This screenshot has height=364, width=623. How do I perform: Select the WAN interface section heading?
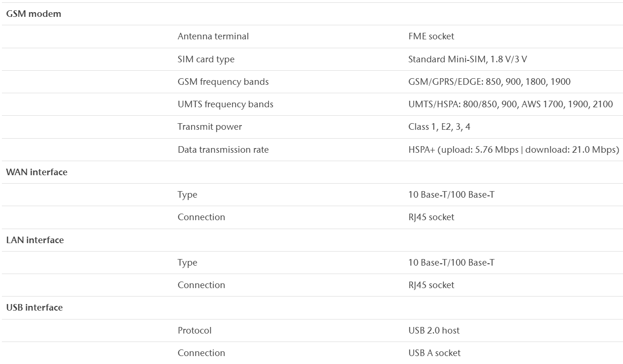click(37, 172)
